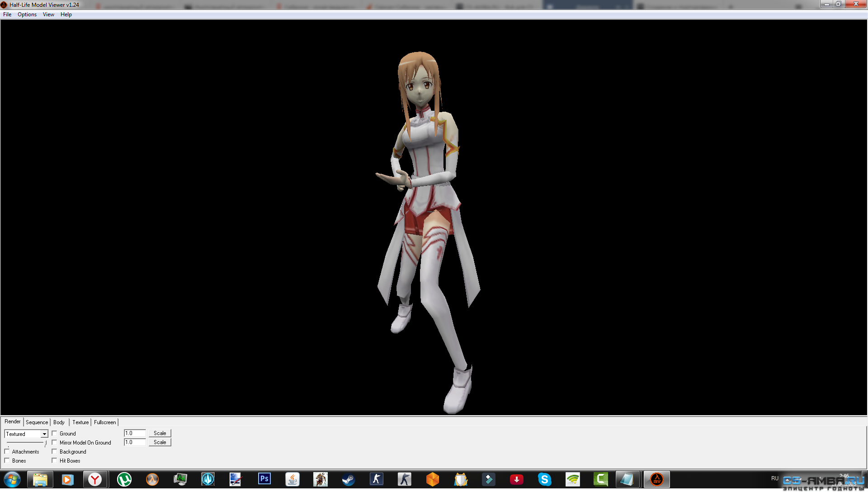Toggle the Background checkbox
Screen dimensions: 868x492
(x=54, y=451)
